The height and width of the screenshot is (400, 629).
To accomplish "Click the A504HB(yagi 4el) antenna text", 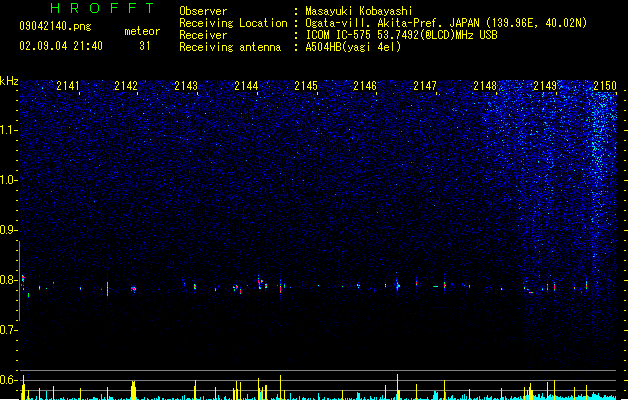I will (x=353, y=47).
